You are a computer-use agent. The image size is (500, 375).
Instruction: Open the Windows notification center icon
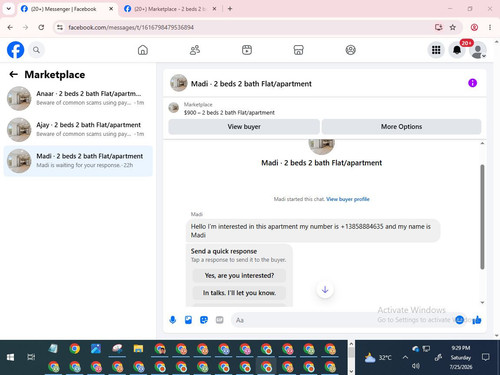point(486,357)
